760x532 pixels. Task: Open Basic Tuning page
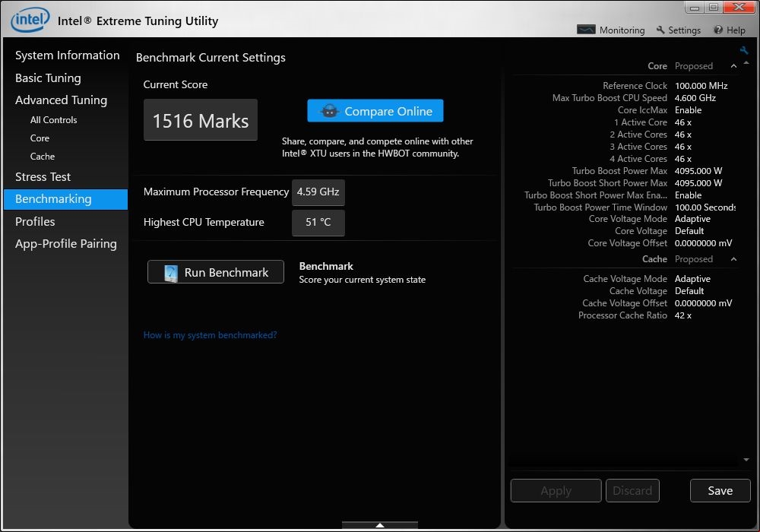(48, 78)
